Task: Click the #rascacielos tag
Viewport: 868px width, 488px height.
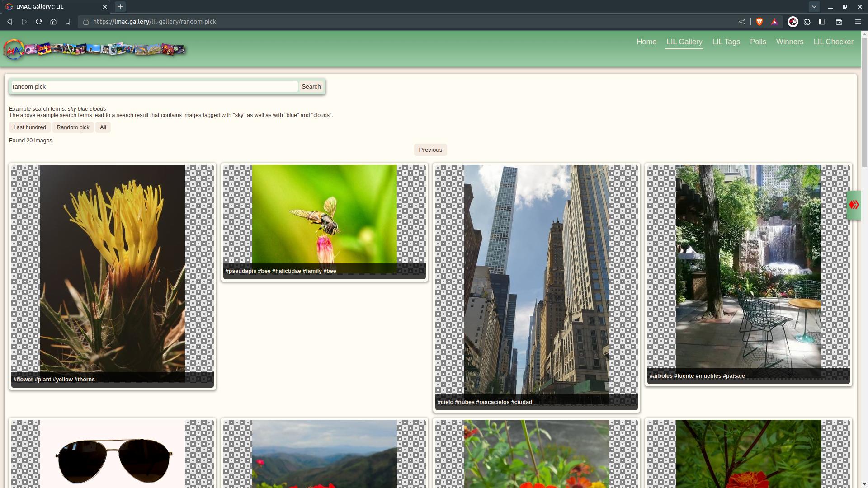Action: click(x=493, y=402)
